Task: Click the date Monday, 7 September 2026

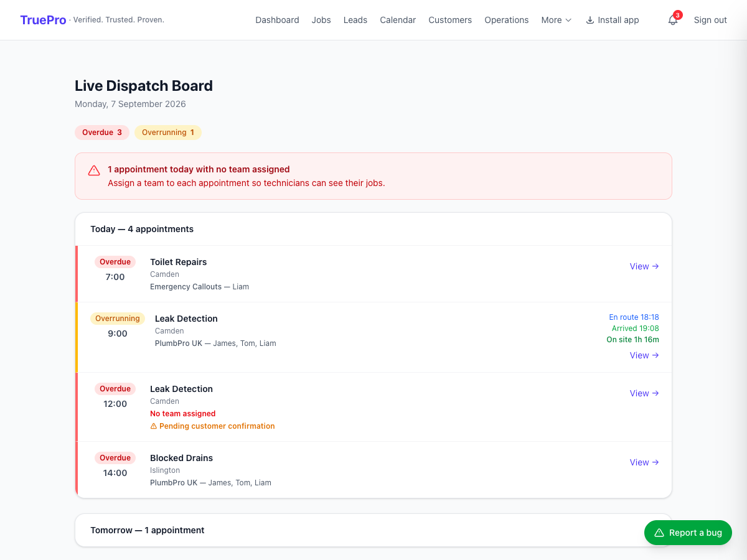Action: point(130,104)
